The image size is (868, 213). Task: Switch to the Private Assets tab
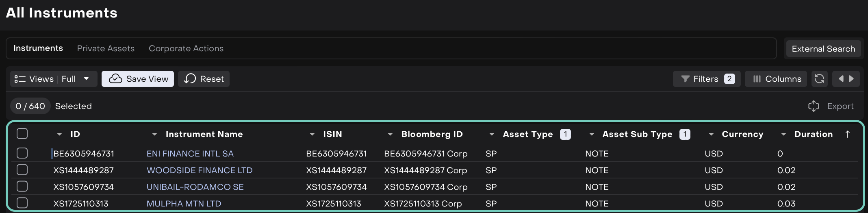[106, 48]
